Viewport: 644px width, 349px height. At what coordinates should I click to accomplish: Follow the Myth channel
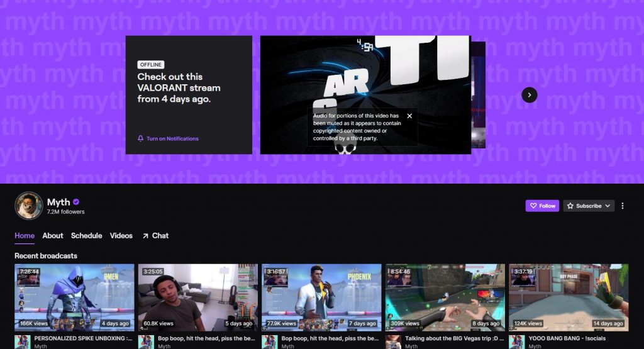pos(542,206)
